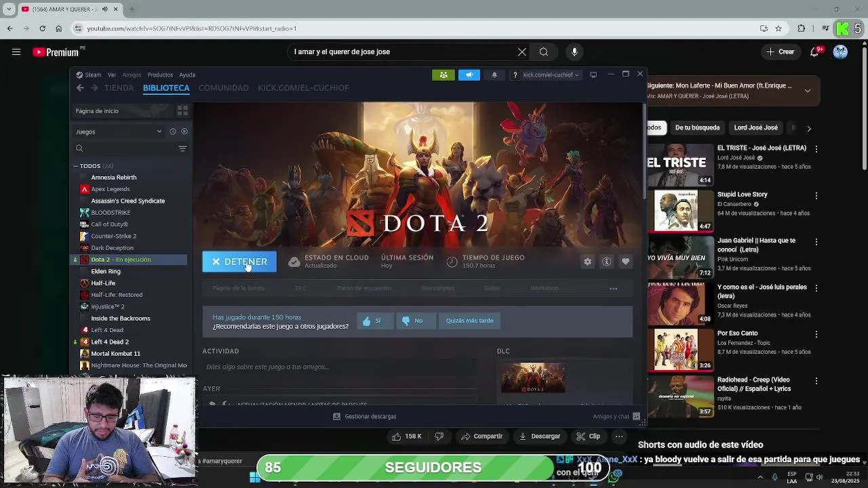Open options for Stupid Love Story video

[816, 195]
